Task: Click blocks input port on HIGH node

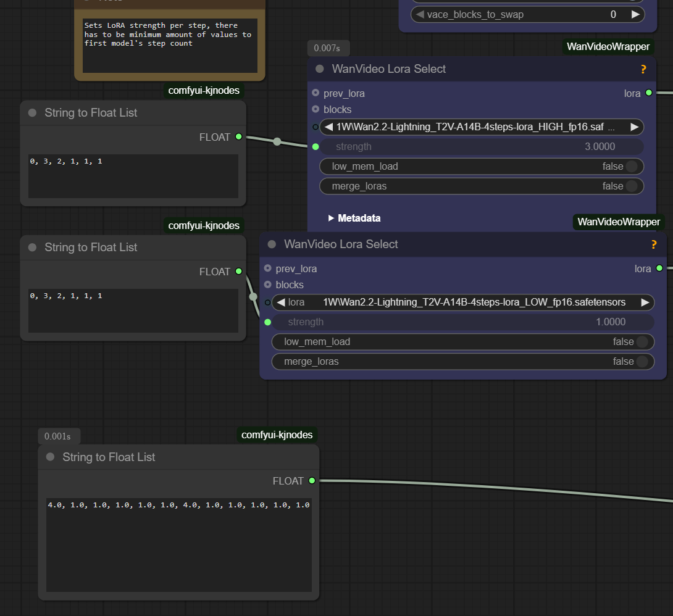Action: pyautogui.click(x=316, y=109)
